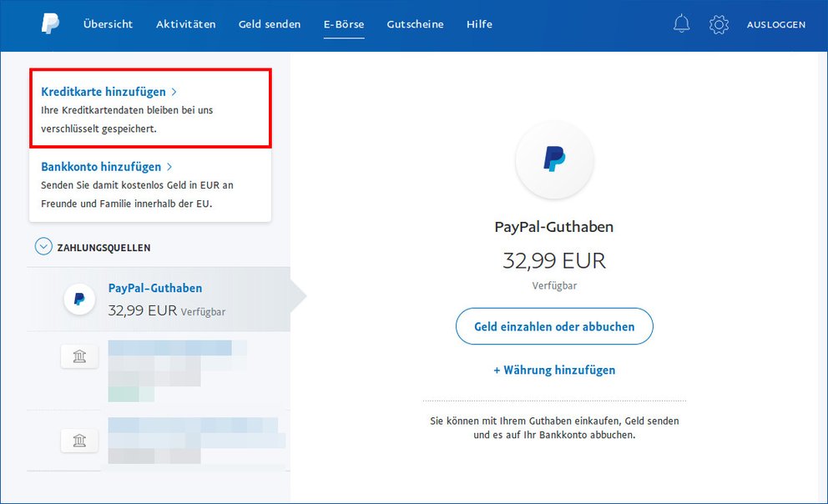
Task: Open the Aktivitäten tab
Action: (186, 24)
